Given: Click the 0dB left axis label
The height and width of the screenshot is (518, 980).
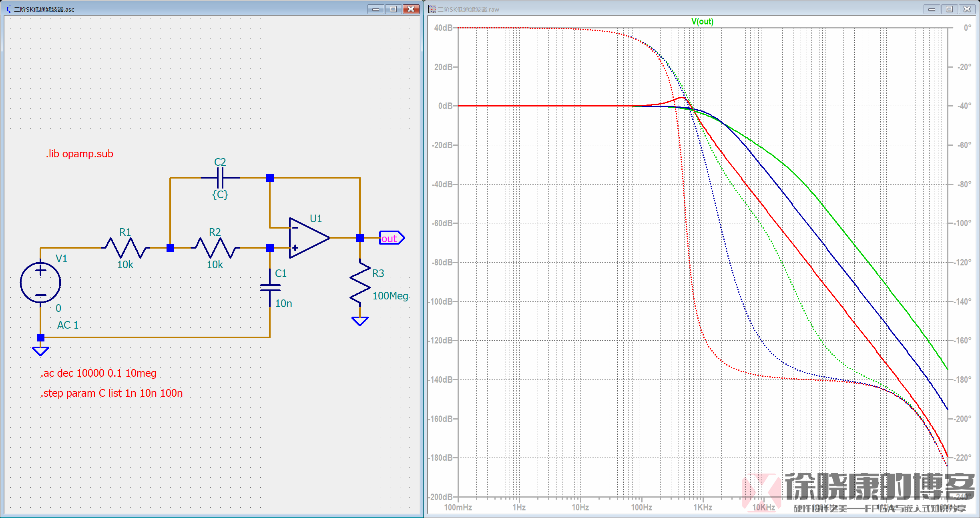Looking at the screenshot, I should point(445,106).
